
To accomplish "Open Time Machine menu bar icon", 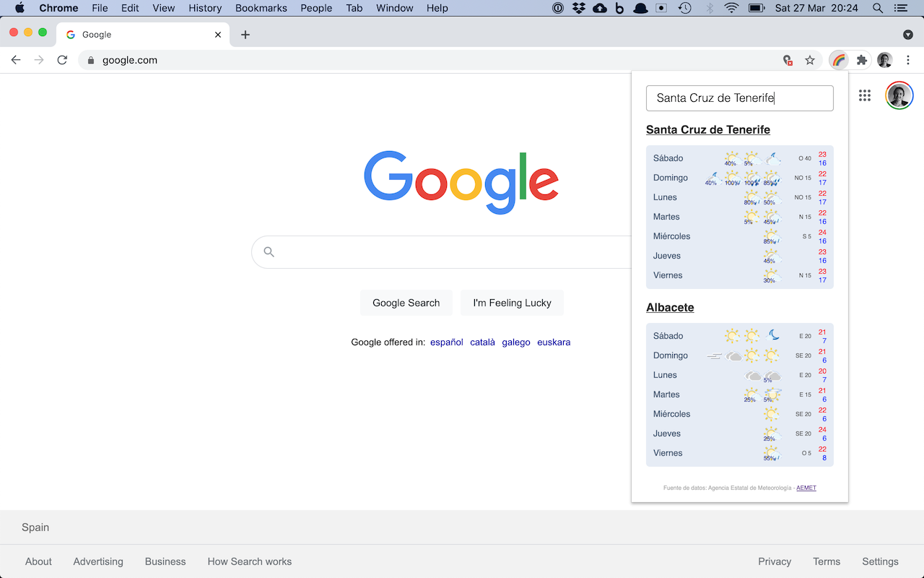I will point(685,8).
